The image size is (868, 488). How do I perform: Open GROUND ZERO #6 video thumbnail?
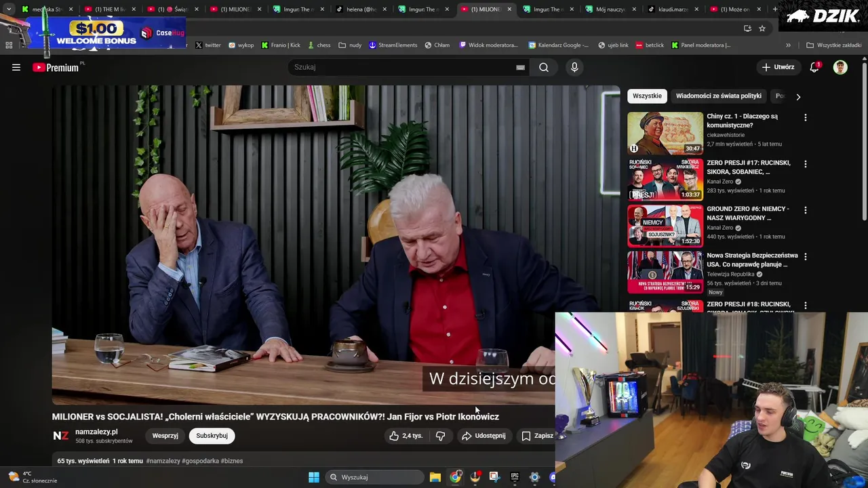pyautogui.click(x=665, y=226)
